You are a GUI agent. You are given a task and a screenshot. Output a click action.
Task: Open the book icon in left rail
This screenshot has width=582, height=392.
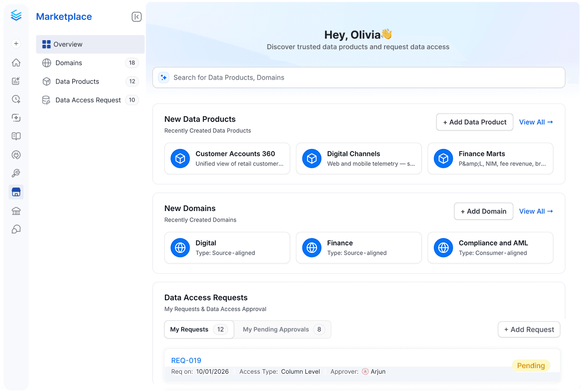(16, 136)
